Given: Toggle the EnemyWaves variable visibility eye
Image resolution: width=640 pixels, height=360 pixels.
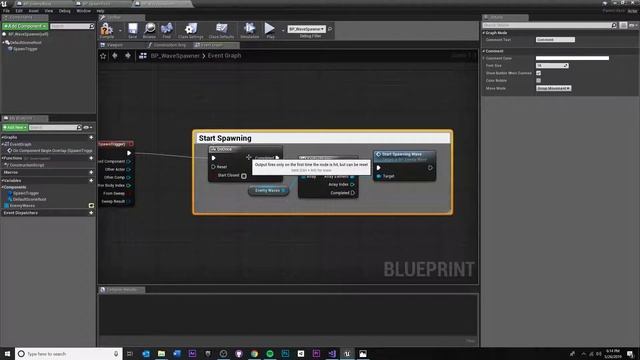Looking at the screenshot, I should [91, 206].
